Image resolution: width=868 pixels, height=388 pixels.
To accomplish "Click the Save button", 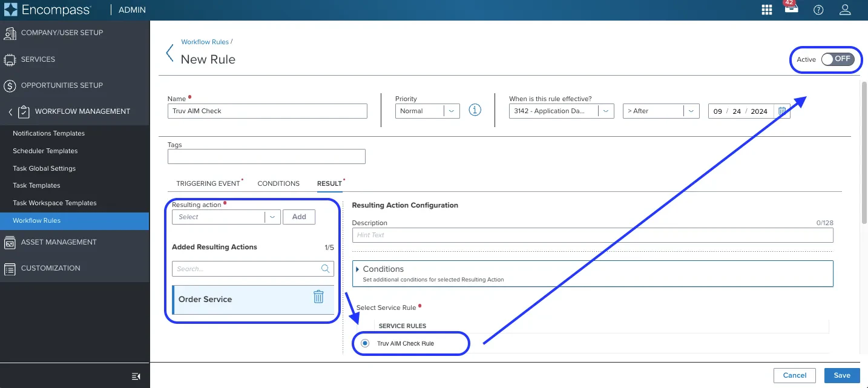I will [842, 375].
